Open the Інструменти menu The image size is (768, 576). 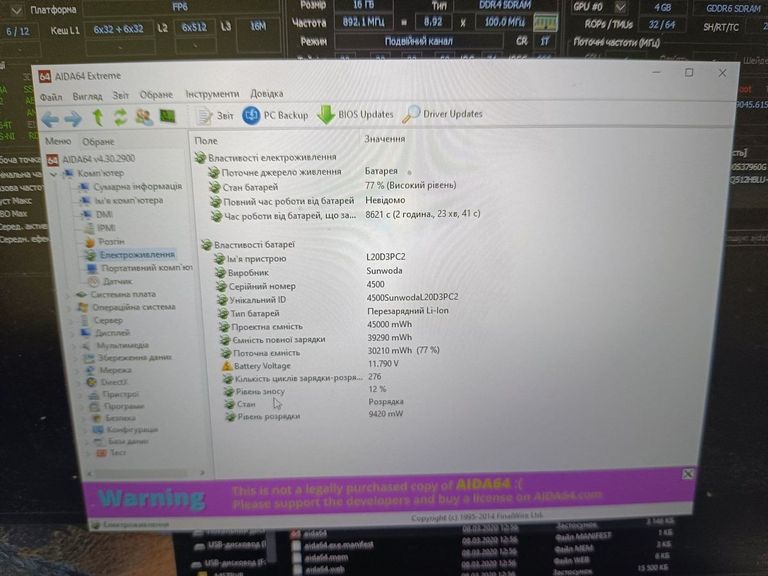[x=212, y=94]
